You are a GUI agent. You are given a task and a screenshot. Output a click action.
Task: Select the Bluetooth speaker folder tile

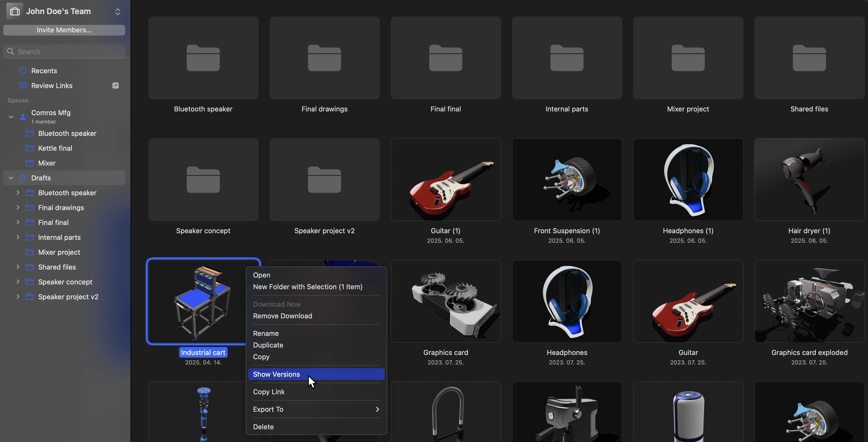click(203, 58)
